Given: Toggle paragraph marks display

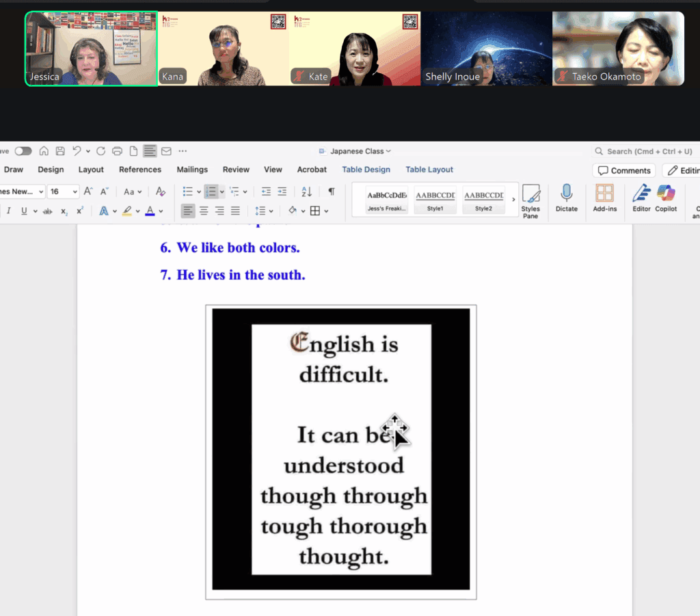Looking at the screenshot, I should (332, 192).
